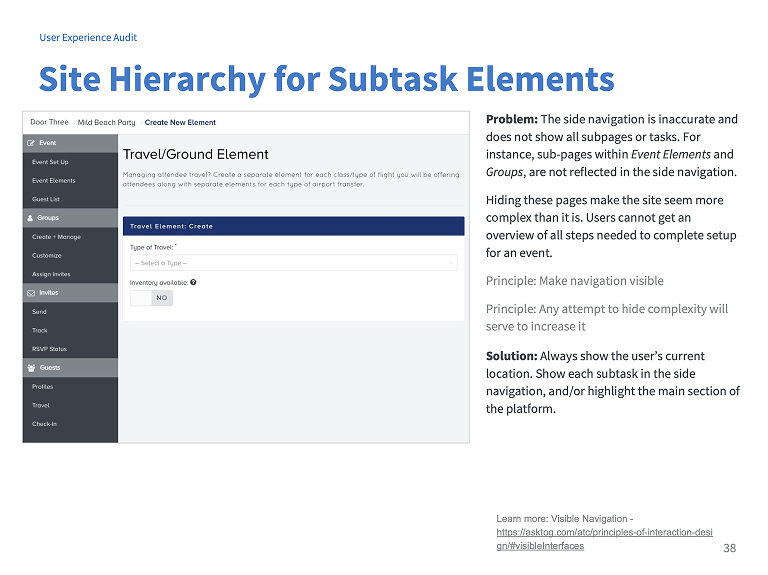
Task: Click Create New Element breadcrumb
Action: coord(180,122)
